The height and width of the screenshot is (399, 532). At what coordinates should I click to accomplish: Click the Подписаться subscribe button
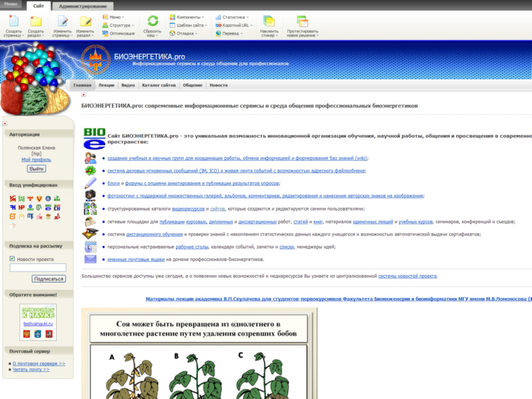point(48,278)
